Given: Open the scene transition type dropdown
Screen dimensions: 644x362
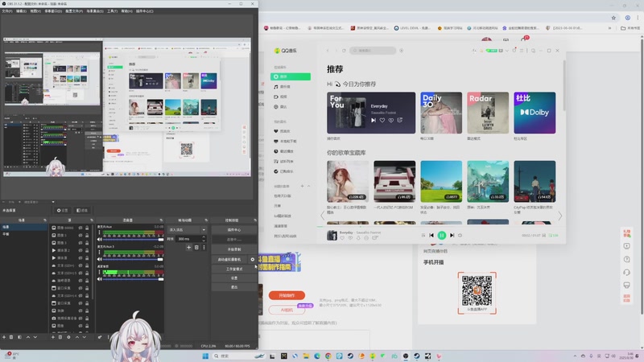Looking at the screenshot, I should pyautogui.click(x=187, y=230).
